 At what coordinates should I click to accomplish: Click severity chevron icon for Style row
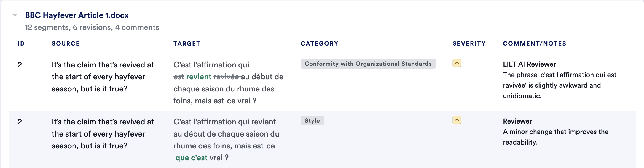(x=457, y=120)
